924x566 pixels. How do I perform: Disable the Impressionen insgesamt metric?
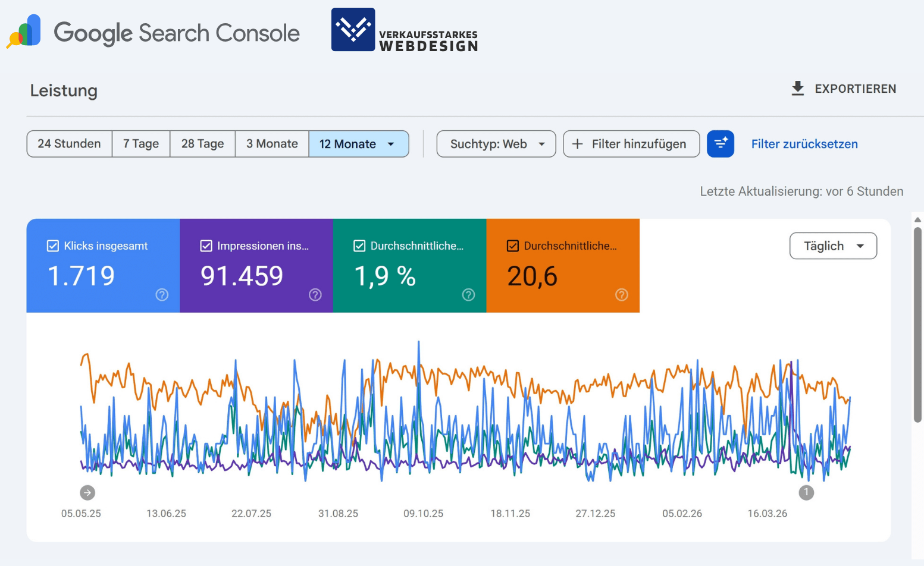pos(206,246)
